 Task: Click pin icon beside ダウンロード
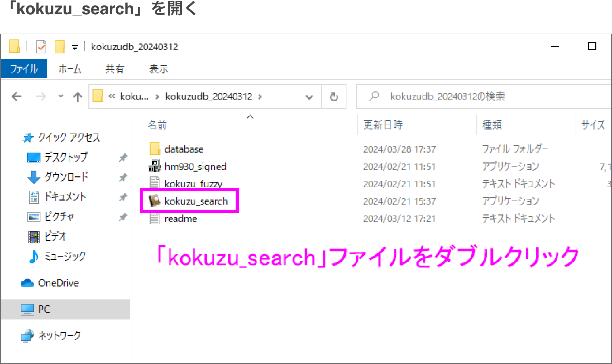click(123, 177)
